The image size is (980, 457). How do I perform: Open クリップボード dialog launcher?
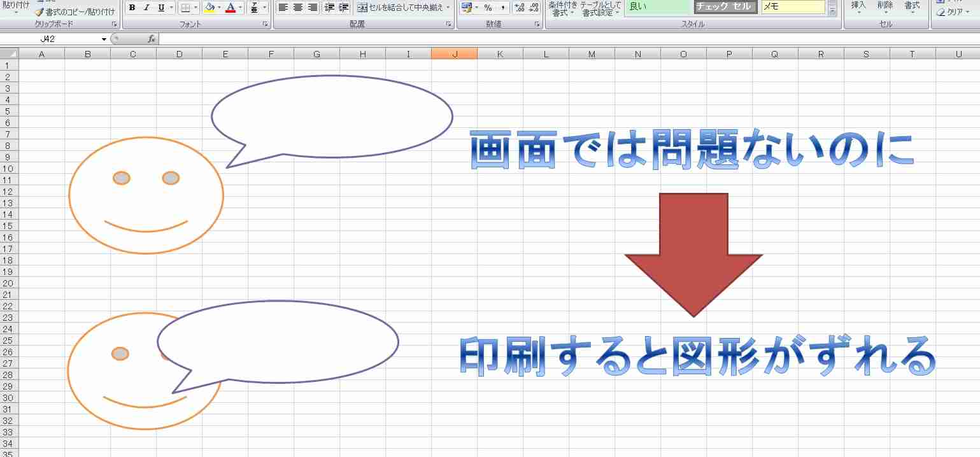115,24
